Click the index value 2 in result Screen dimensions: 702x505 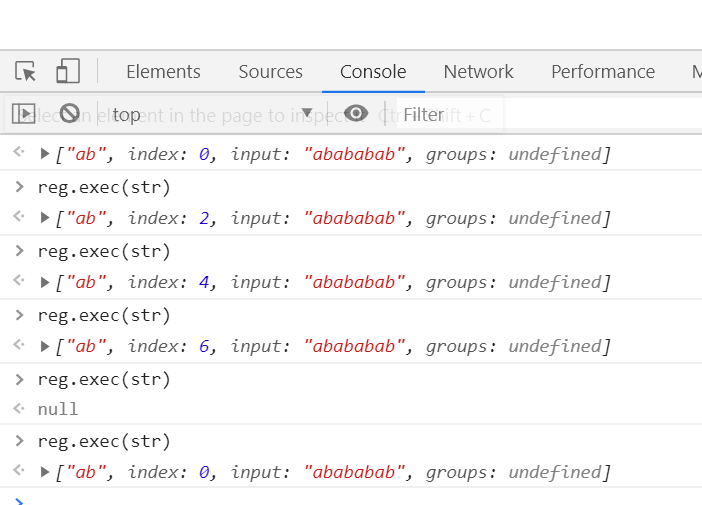(x=204, y=218)
